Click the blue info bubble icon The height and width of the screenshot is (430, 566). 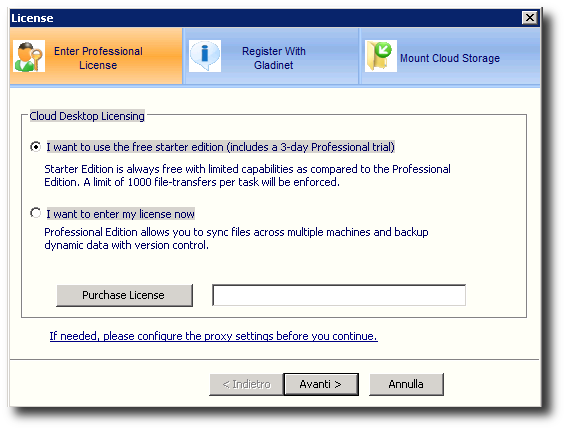(205, 56)
